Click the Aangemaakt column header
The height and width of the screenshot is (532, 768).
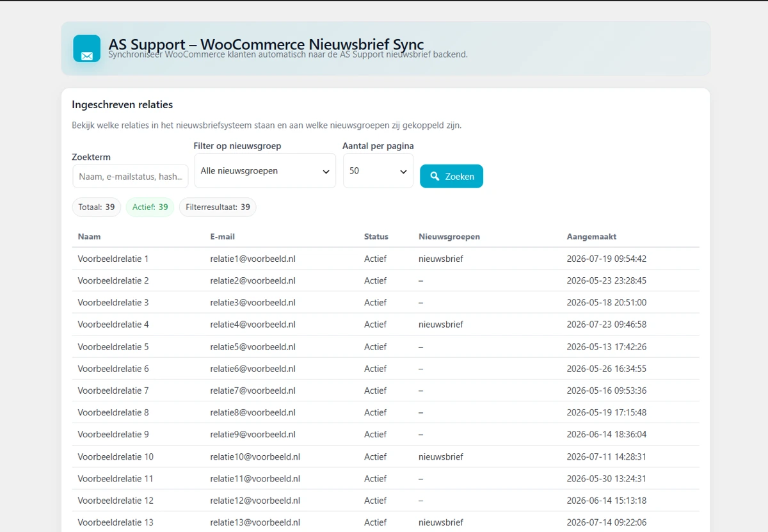point(591,236)
